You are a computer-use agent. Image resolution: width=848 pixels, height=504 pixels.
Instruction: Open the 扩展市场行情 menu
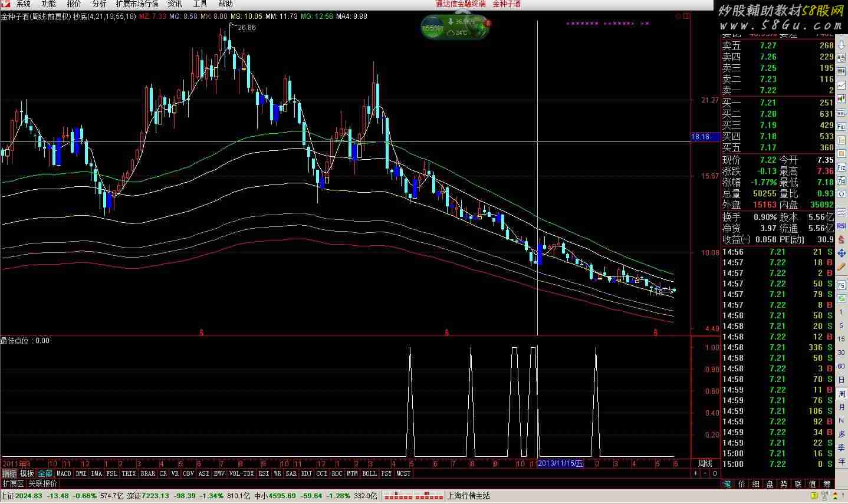(137, 4)
